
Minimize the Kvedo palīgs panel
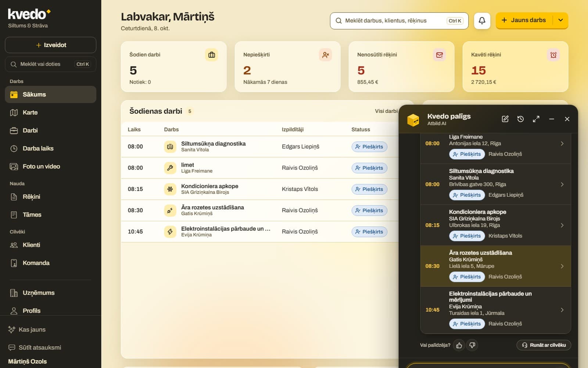tap(552, 119)
